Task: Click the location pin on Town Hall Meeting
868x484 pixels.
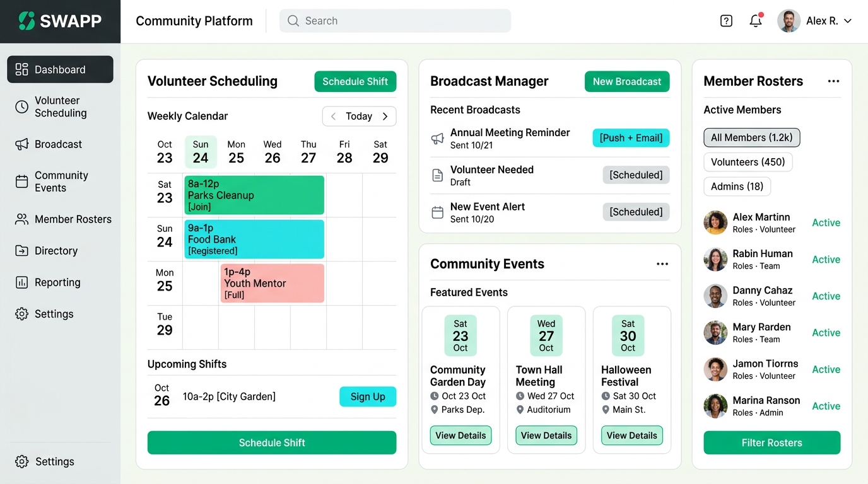Action: coord(520,410)
